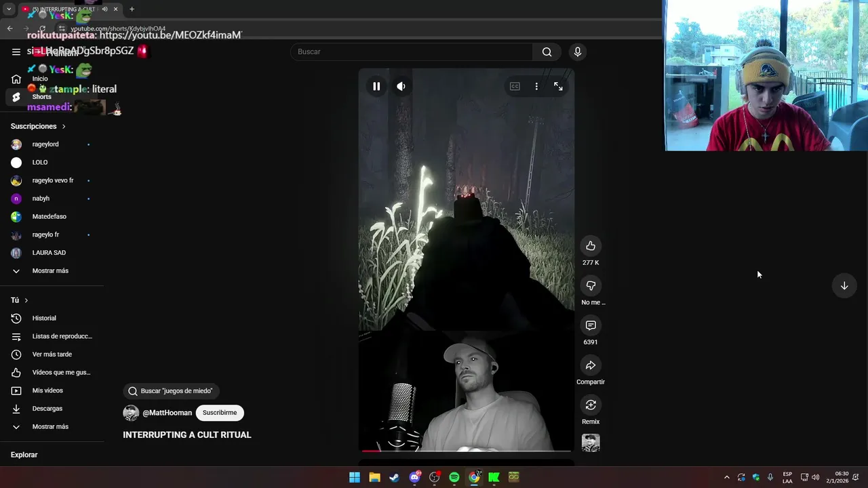Viewport: 868px width, 488px height.
Task: Open Mis videos page
Action: (x=52, y=390)
